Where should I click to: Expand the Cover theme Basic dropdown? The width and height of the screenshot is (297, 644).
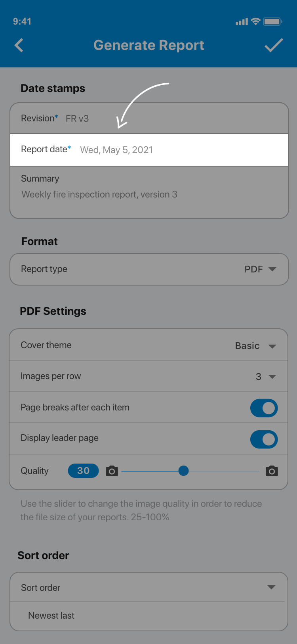255,346
